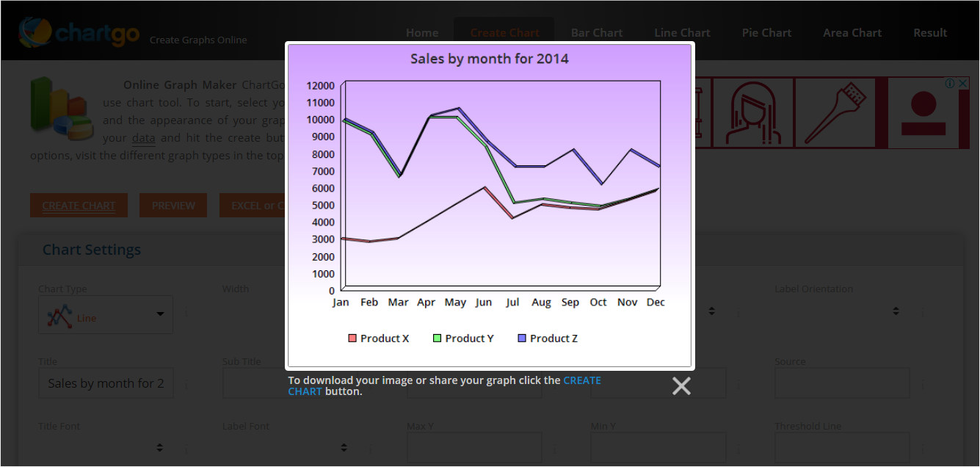This screenshot has height=467, width=980.
Task: Click the Max Y input field
Action: pyautogui.click(x=474, y=447)
